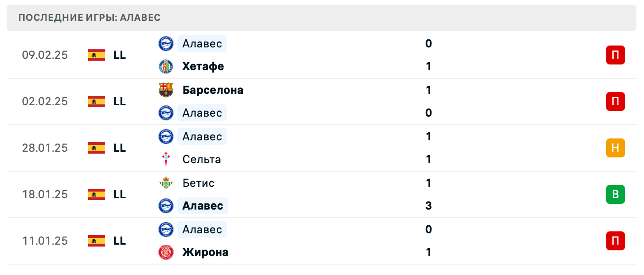
Task: Select the Алавес name pill in the Girona match row
Action: (x=202, y=229)
